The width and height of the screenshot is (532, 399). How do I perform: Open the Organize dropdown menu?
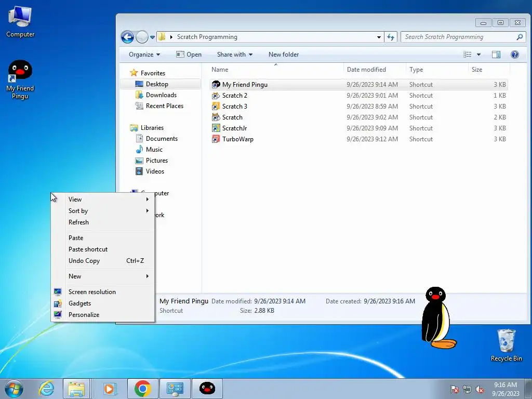144,55
